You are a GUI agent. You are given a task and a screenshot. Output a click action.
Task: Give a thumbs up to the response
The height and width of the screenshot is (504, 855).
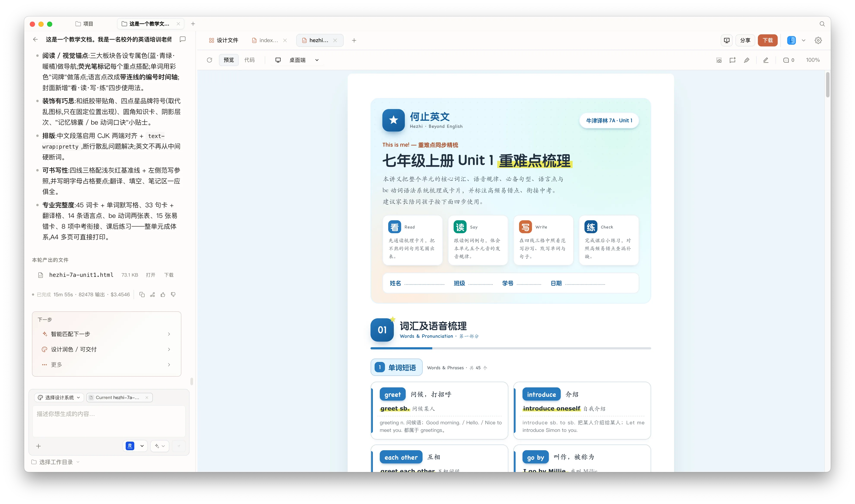pyautogui.click(x=163, y=295)
